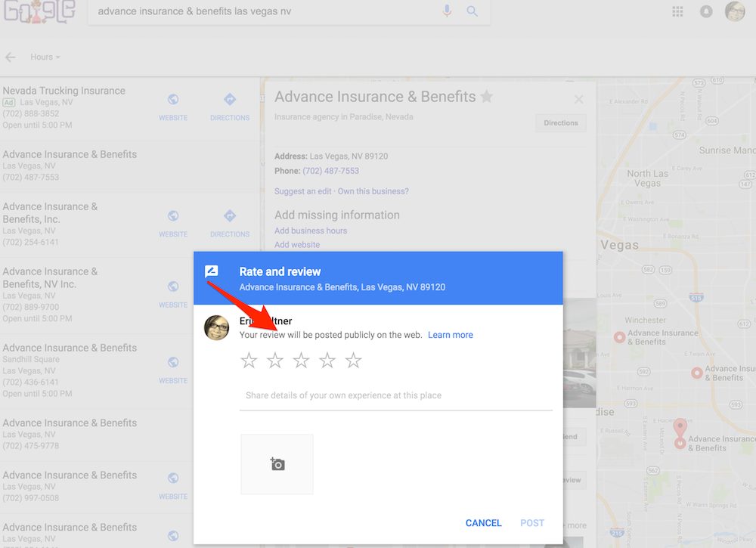This screenshot has width=756, height=548.
Task: Focus the share details review text field
Action: point(396,396)
